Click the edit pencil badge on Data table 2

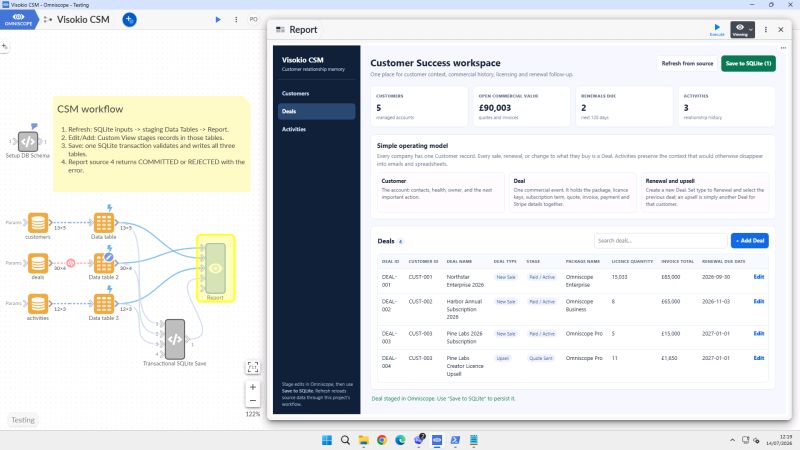coord(109,257)
